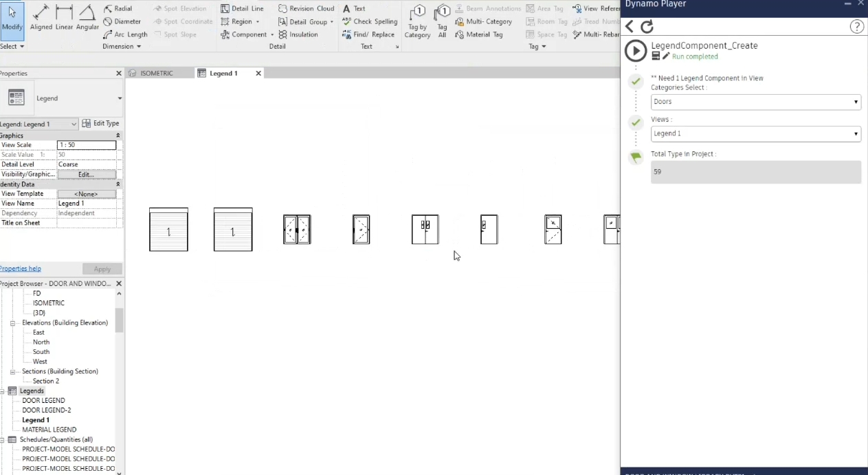
Task: Activate the Tag All tool
Action: (442, 21)
